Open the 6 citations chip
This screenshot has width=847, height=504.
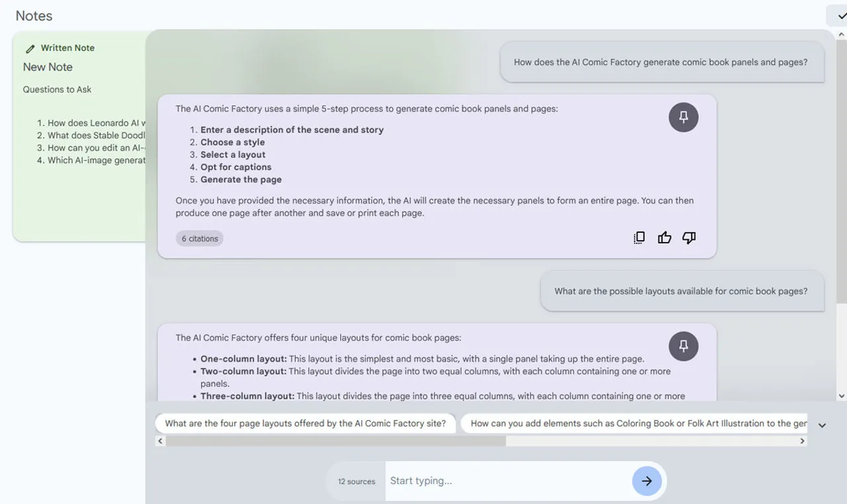point(199,239)
